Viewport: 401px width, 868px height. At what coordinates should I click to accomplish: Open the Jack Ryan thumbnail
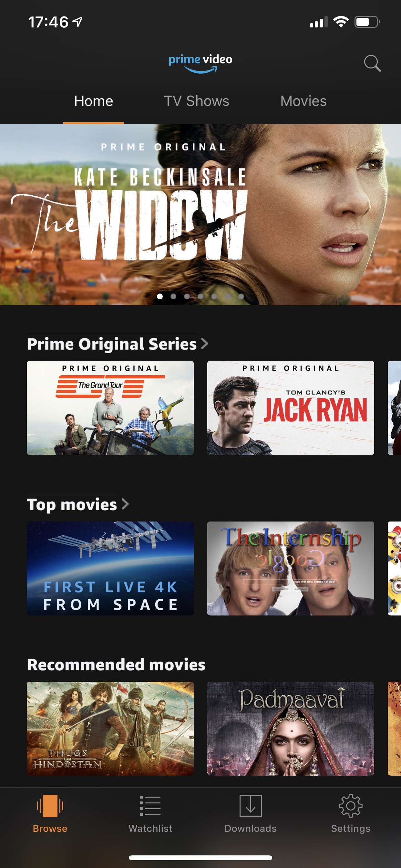[x=291, y=408]
